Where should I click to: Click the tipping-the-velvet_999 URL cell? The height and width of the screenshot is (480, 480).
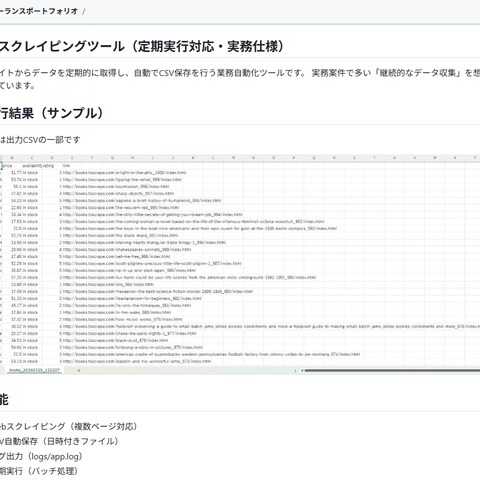click(x=122, y=179)
